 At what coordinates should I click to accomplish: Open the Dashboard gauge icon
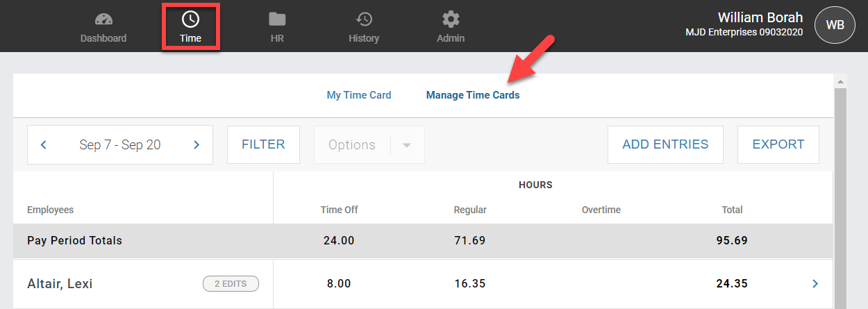(x=103, y=19)
